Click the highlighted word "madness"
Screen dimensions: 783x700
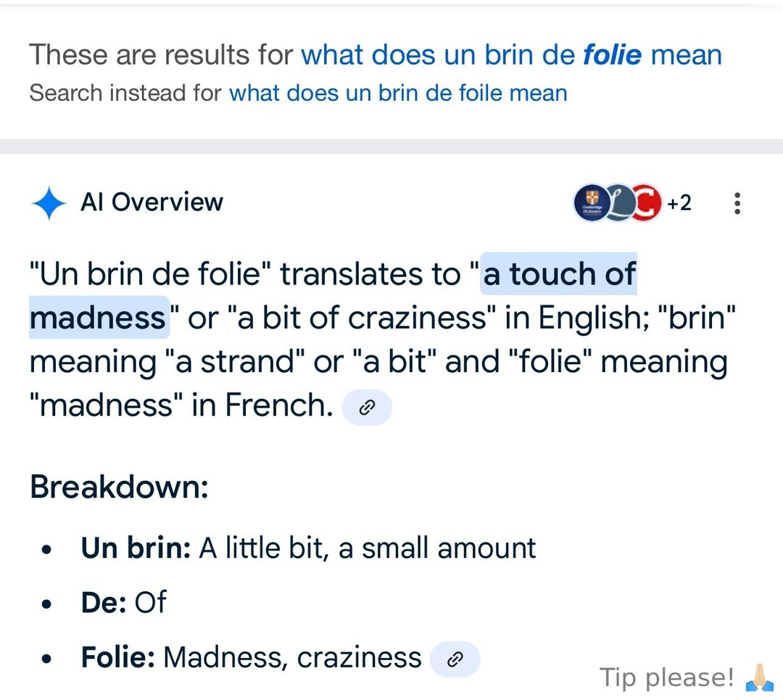98,318
